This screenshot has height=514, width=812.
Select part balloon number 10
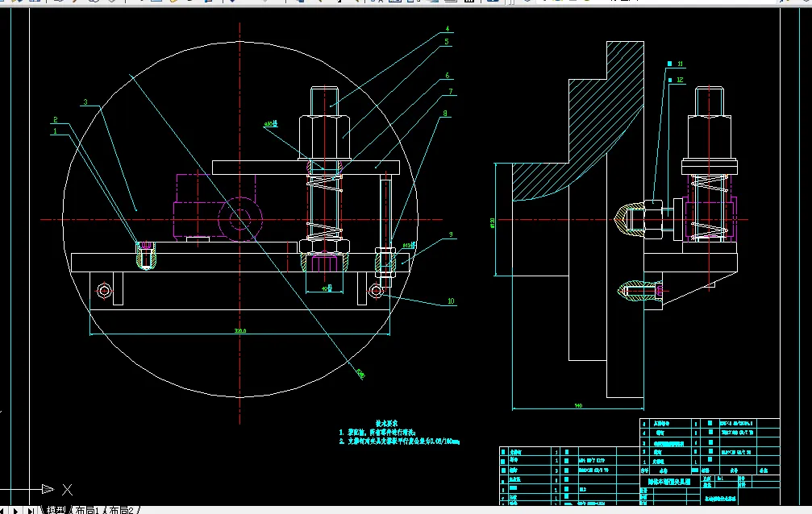click(x=451, y=301)
